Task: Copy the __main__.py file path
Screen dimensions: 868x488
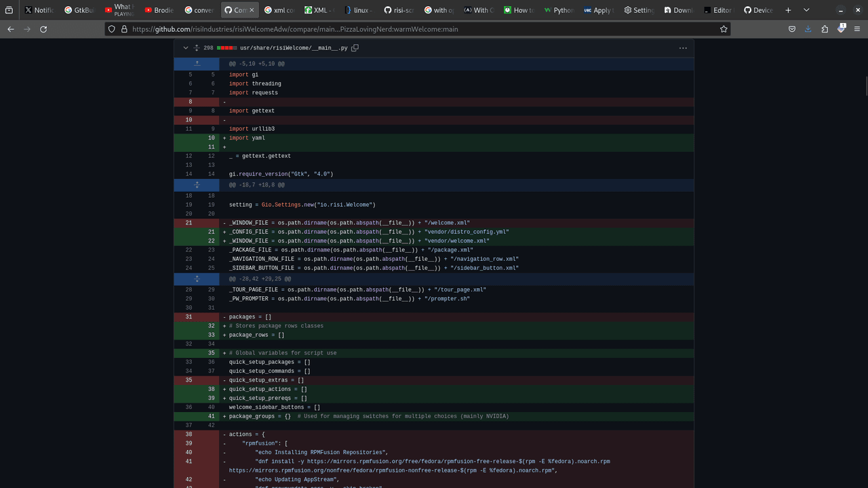Action: pyautogui.click(x=355, y=48)
